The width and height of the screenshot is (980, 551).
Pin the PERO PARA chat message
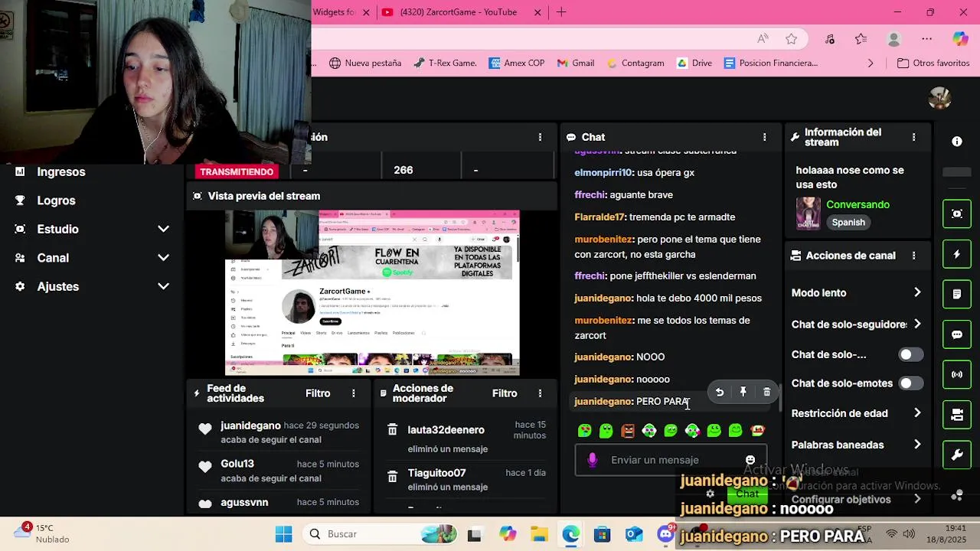(743, 393)
